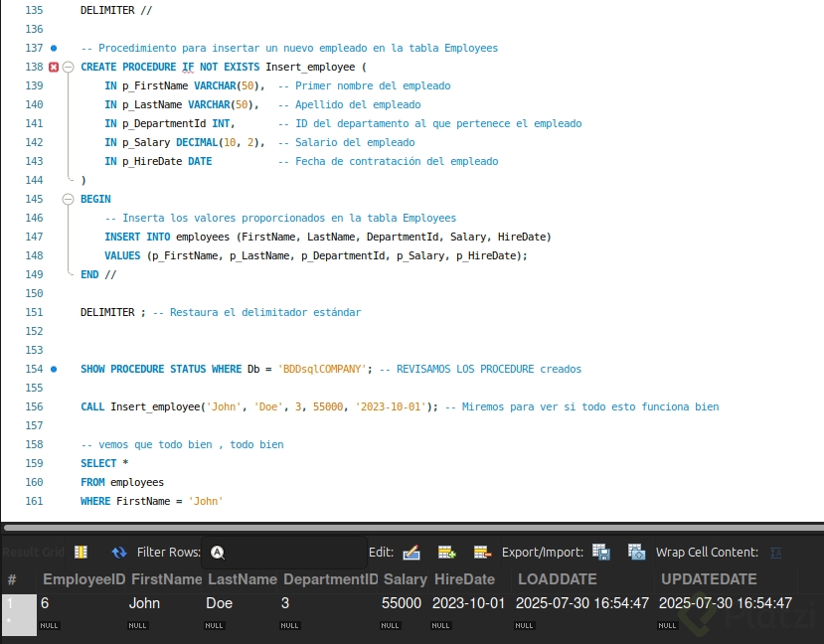This screenshot has height=644, width=824.
Task: Click the NULL cell under Salary
Action: click(390, 626)
